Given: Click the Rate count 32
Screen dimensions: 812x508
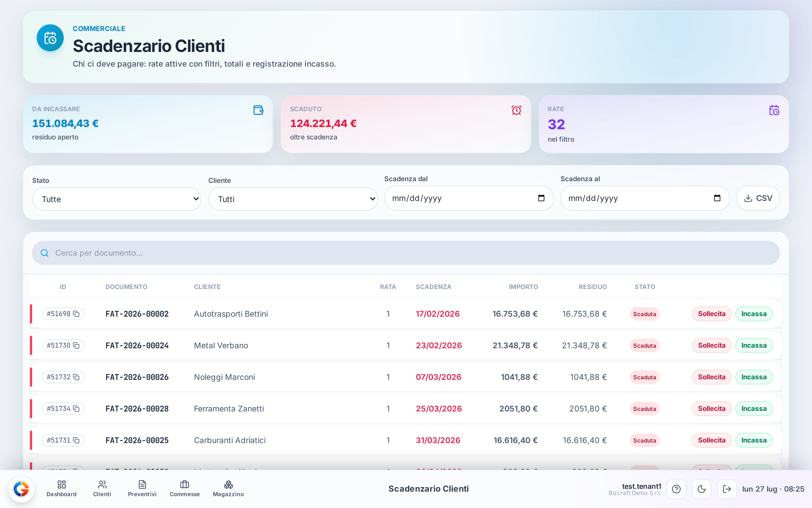Looking at the screenshot, I should point(556,124).
